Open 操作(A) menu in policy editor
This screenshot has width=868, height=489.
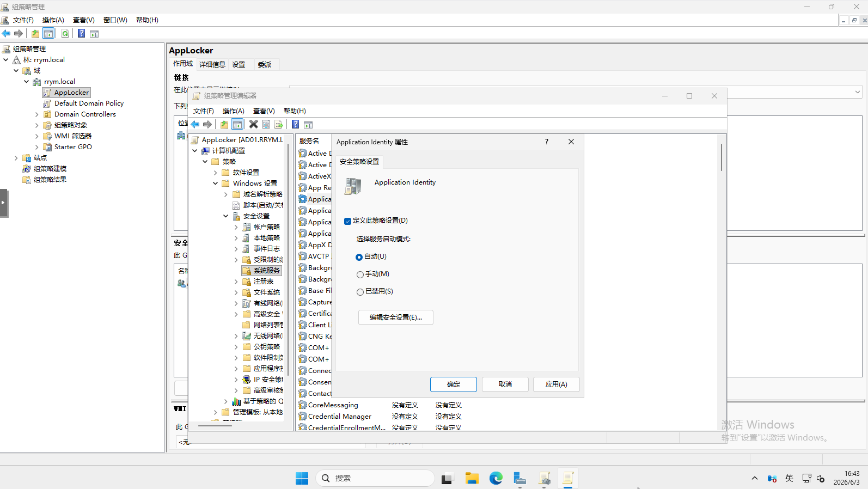tap(234, 111)
